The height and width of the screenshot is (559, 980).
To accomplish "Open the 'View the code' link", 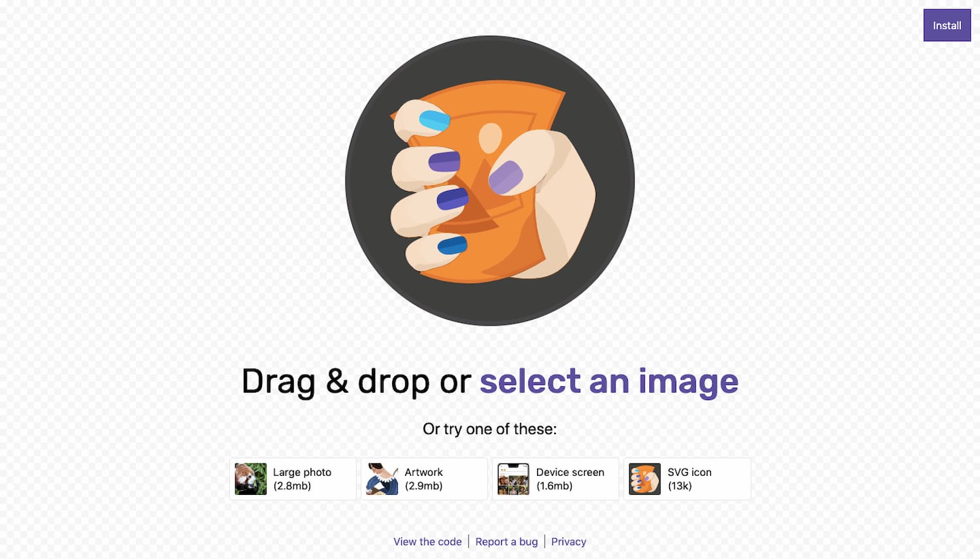I will coord(427,541).
